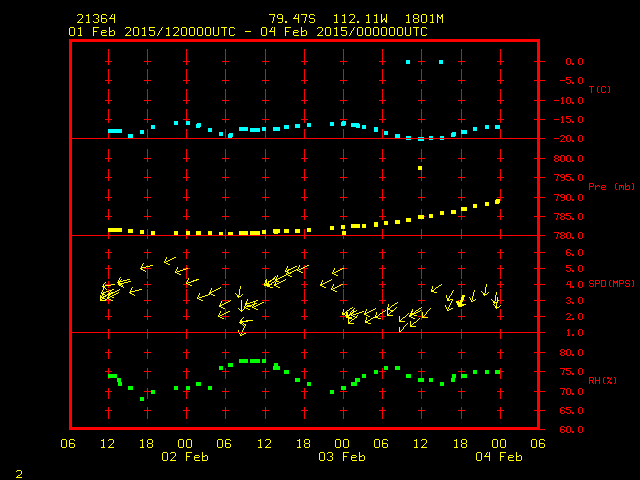Click the Pre (mb) axis label
The height and width of the screenshot is (480, 640).
click(611, 187)
